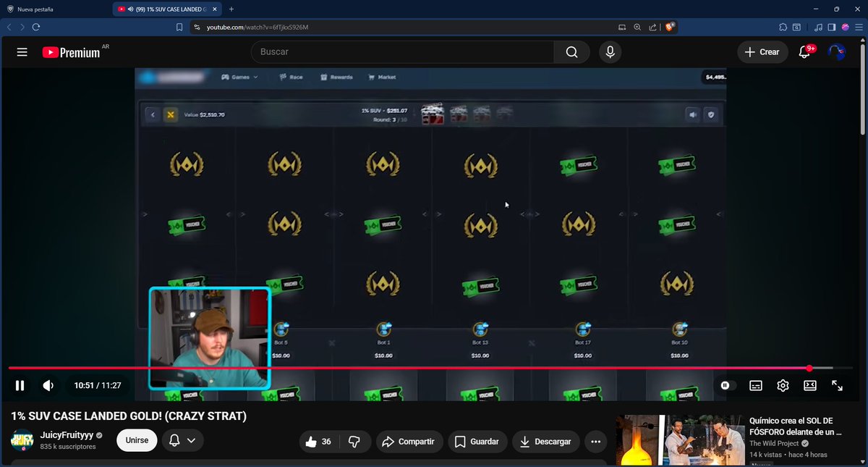Image resolution: width=868 pixels, height=467 pixels.
Task: Start voice search with microphone
Action: click(610, 52)
